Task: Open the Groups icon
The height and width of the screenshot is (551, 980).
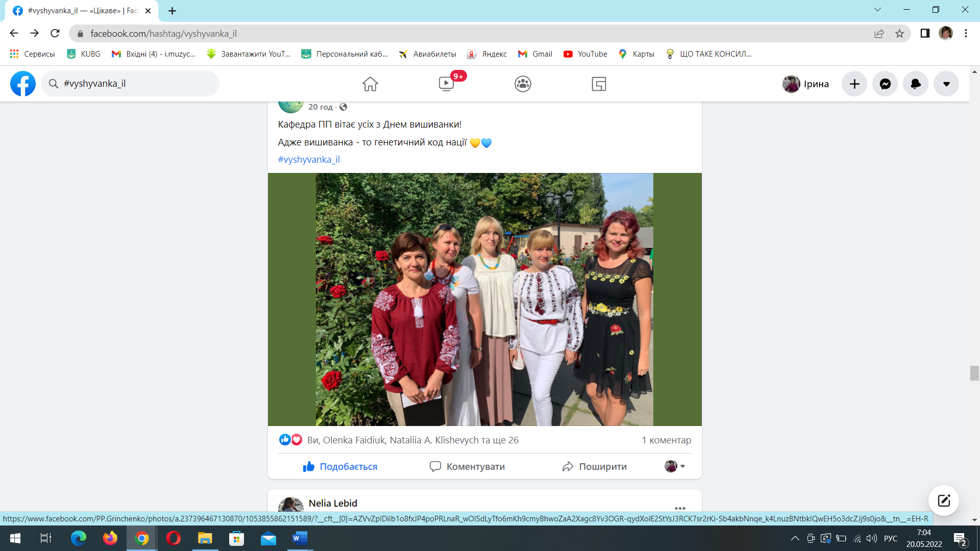Action: coord(523,84)
